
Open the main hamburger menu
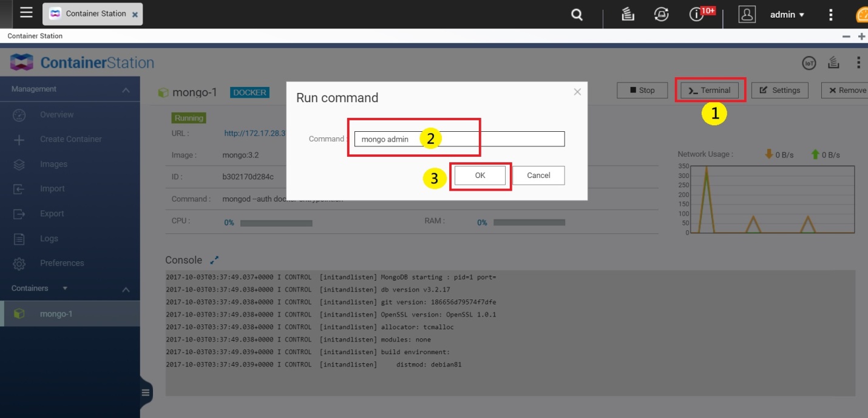[x=26, y=13]
